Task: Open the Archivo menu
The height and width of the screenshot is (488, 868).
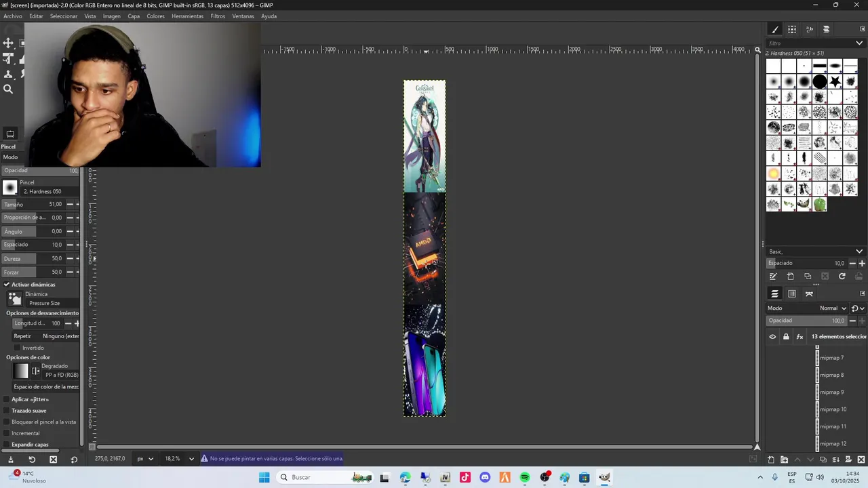Action: (13, 16)
